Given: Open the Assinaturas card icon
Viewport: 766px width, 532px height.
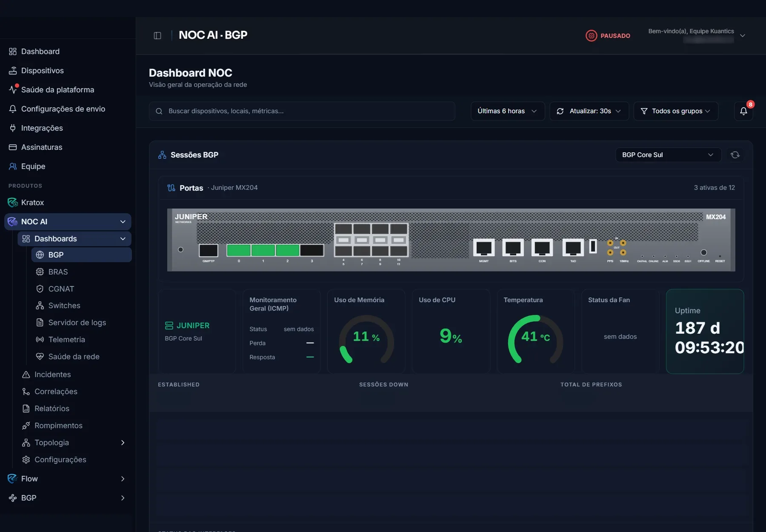Looking at the screenshot, I should 13,147.
